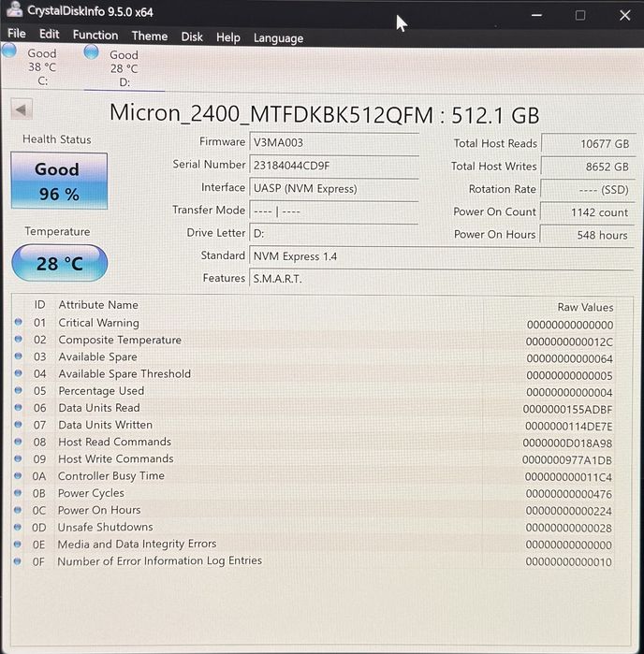Close the CrystalDiskInfo window
The image size is (644, 654).
(x=624, y=15)
